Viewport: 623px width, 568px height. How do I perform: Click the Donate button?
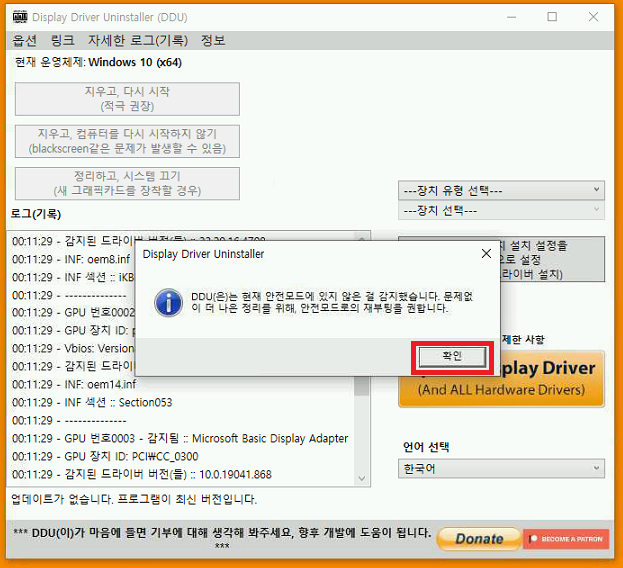479,539
